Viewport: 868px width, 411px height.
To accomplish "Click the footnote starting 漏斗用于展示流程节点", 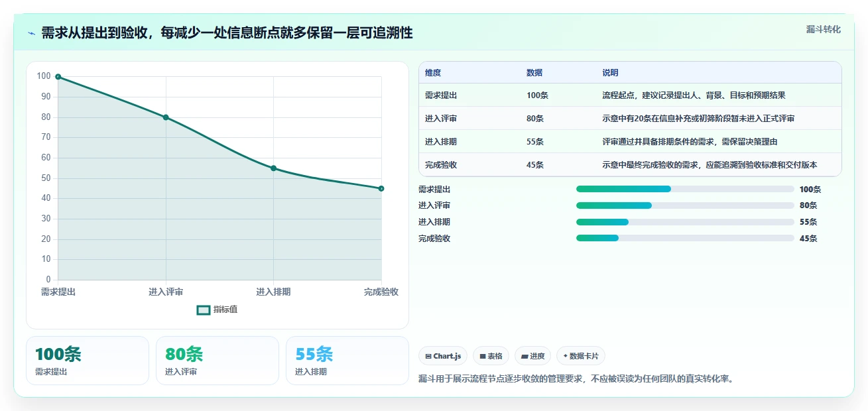I will pos(577,379).
